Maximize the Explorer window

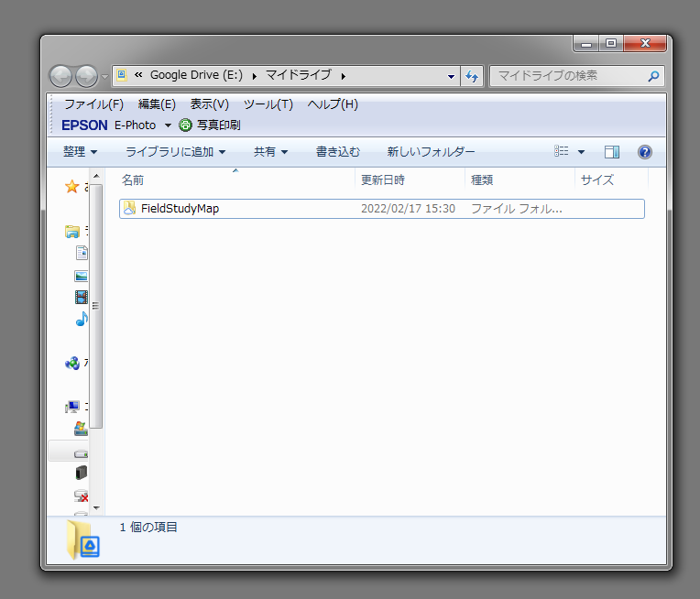(x=611, y=44)
